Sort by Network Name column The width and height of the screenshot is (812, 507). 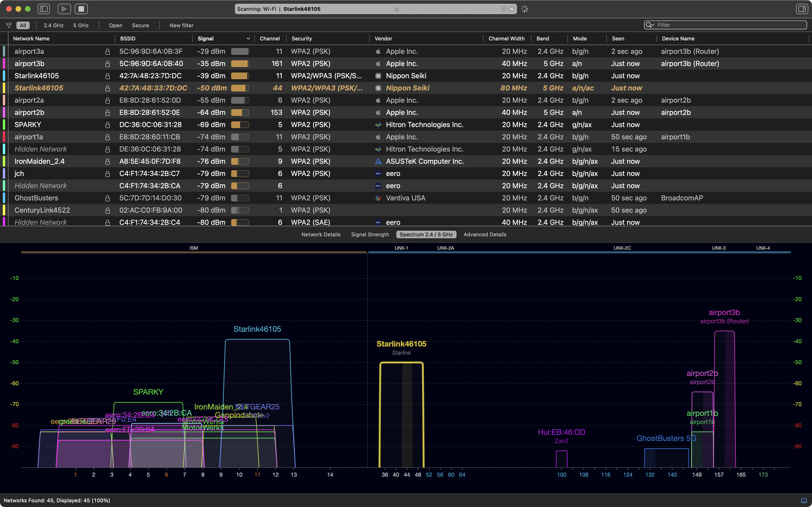tap(31, 39)
